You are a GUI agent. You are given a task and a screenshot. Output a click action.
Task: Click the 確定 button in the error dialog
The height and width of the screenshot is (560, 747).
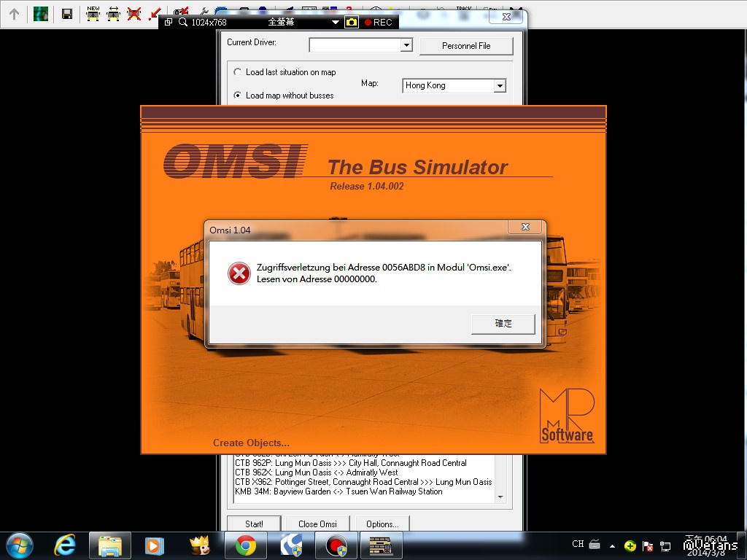503,324
